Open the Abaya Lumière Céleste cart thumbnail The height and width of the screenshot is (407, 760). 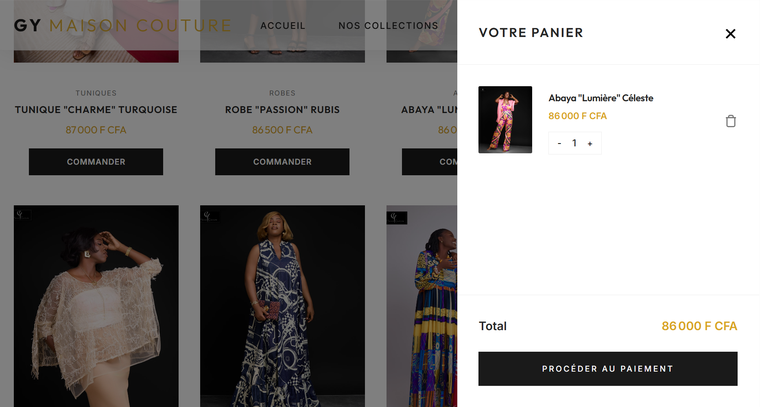coord(505,120)
